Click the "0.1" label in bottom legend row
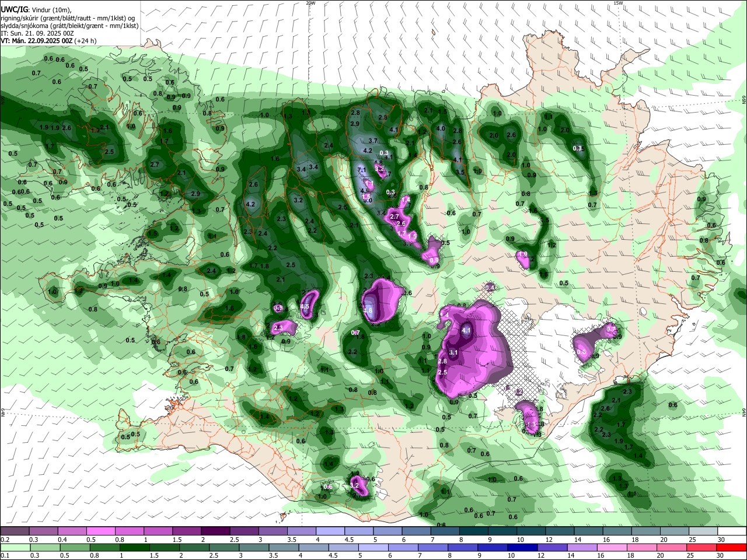This screenshot has height=560, width=747. pos(5,555)
